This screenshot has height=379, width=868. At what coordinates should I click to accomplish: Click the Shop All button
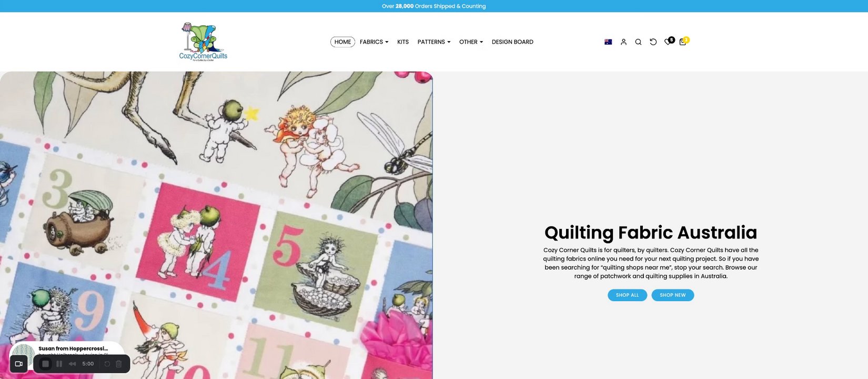pyautogui.click(x=628, y=295)
